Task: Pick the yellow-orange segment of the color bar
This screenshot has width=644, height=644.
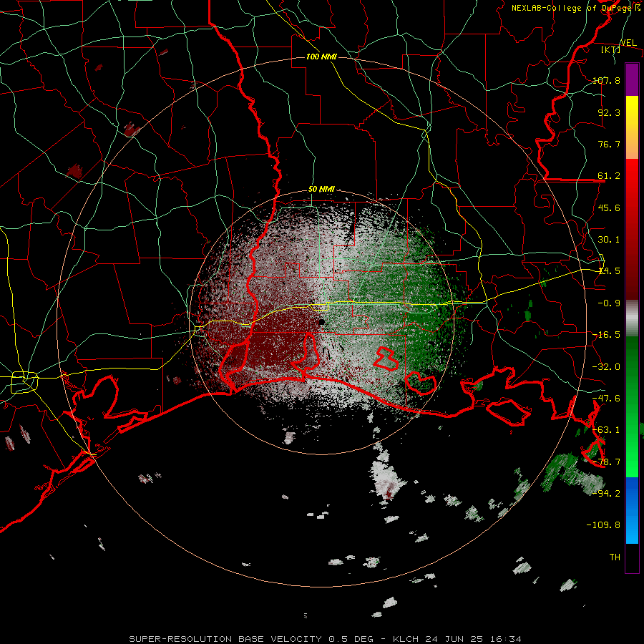Action: (632, 127)
